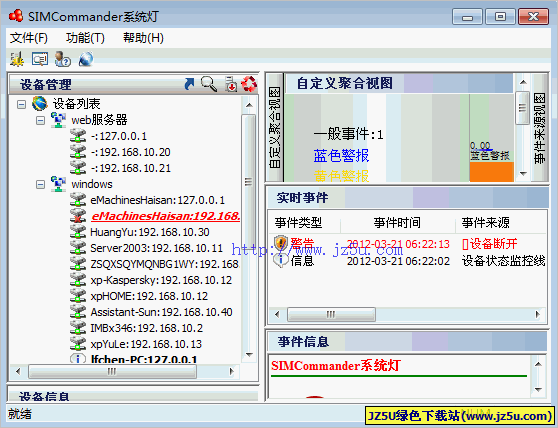The width and height of the screenshot is (558, 428).
Task: Click the disconnected device icon with red X
Action: [x=78, y=216]
